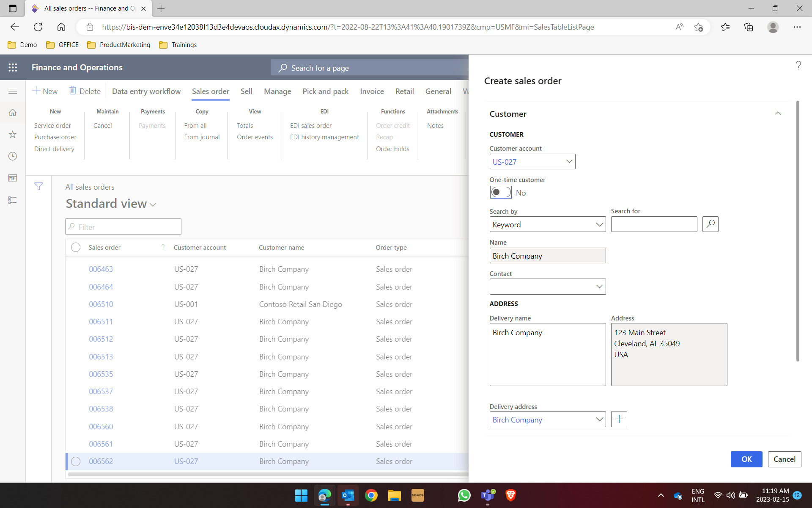Open Chrome from the taskbar

[371, 495]
